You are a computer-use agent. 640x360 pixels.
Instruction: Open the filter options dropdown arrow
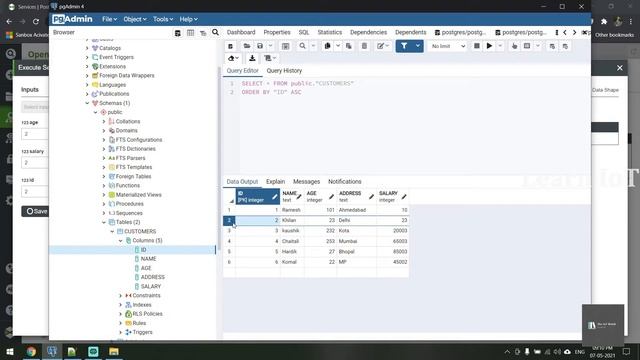[418, 46]
